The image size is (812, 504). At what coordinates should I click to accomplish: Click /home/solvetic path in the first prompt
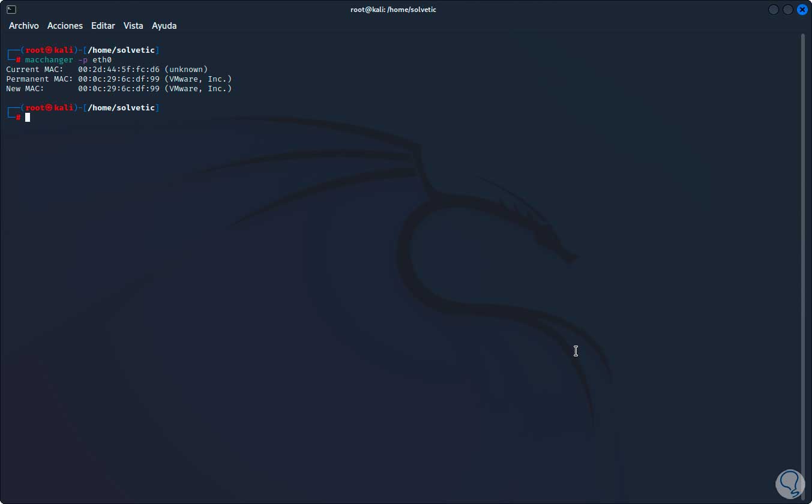(121, 50)
